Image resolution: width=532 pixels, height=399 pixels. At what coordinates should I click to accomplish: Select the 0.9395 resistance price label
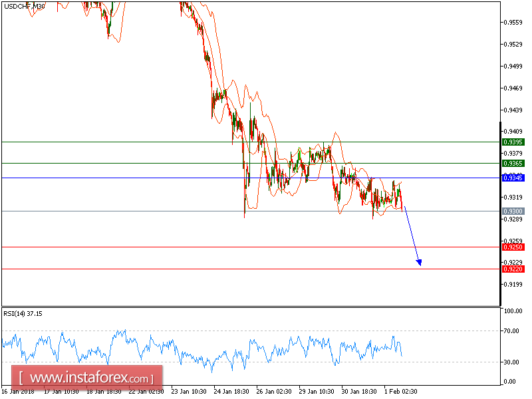tap(512, 142)
